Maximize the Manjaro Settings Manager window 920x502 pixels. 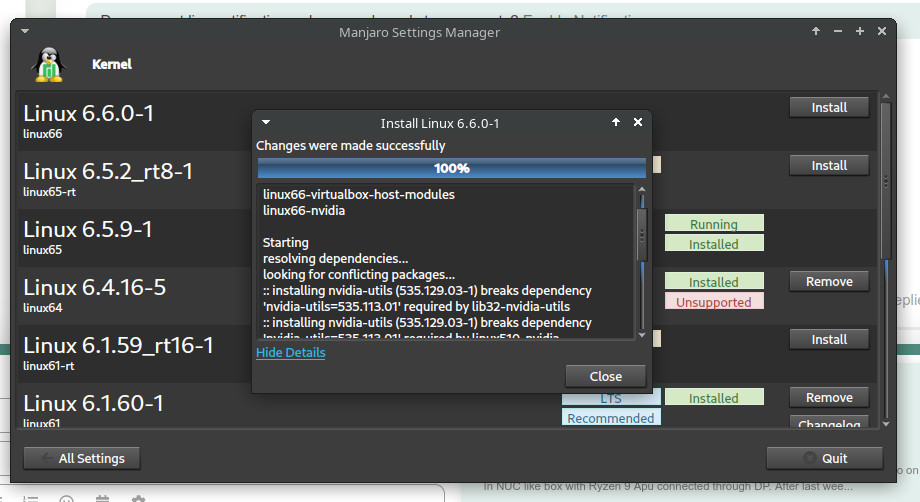[x=860, y=32]
